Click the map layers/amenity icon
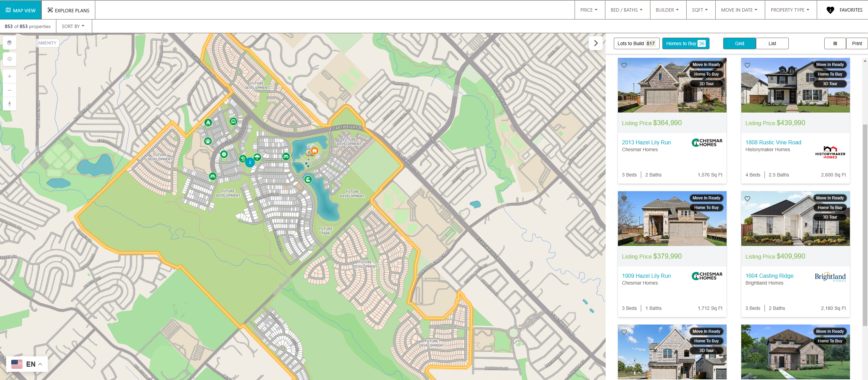This screenshot has width=868, height=380. (x=10, y=43)
